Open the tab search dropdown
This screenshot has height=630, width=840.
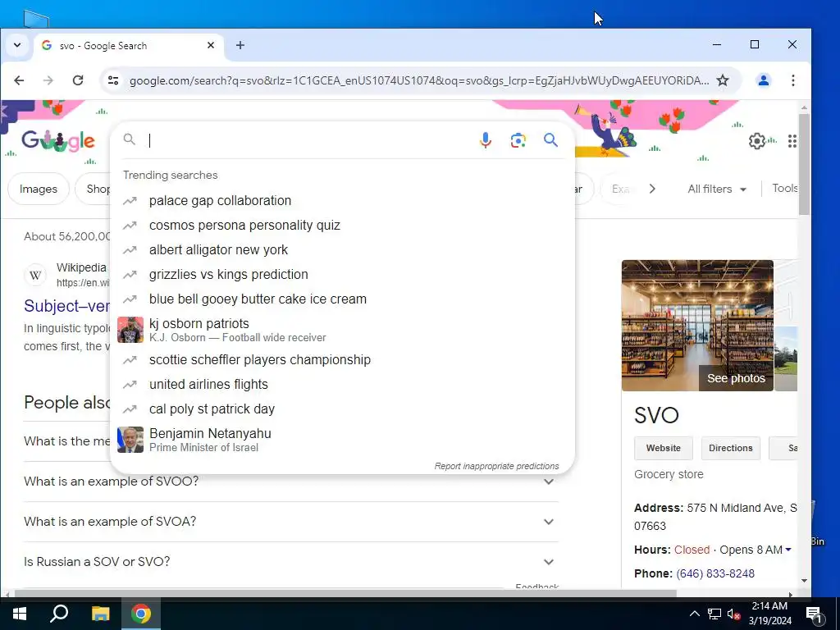coord(17,46)
